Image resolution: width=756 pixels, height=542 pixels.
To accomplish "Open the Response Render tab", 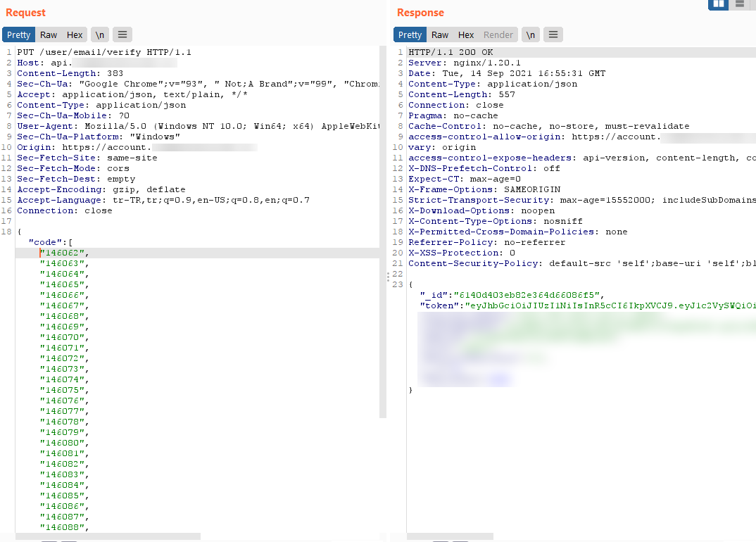I will click(x=498, y=34).
